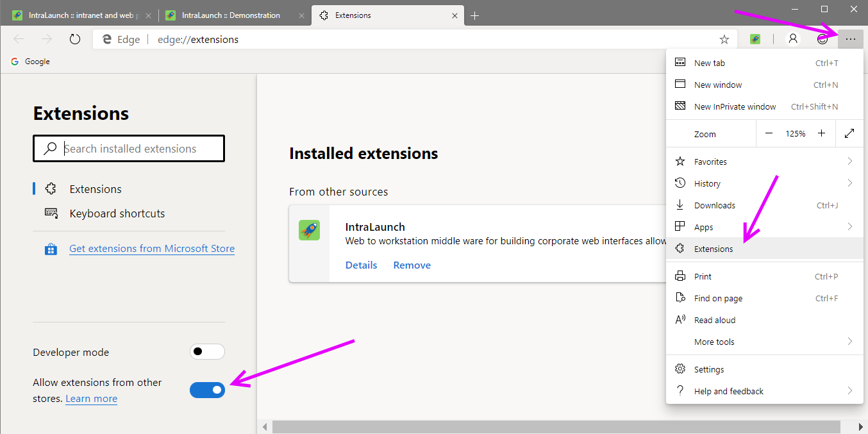Click the From other sources label
Image resolution: width=868 pixels, height=434 pixels.
pos(338,192)
